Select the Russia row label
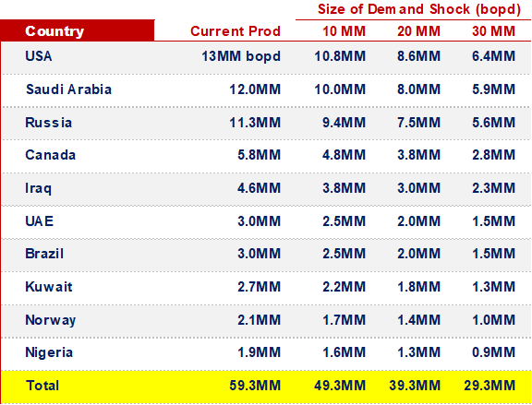532x405 pixels. point(49,123)
